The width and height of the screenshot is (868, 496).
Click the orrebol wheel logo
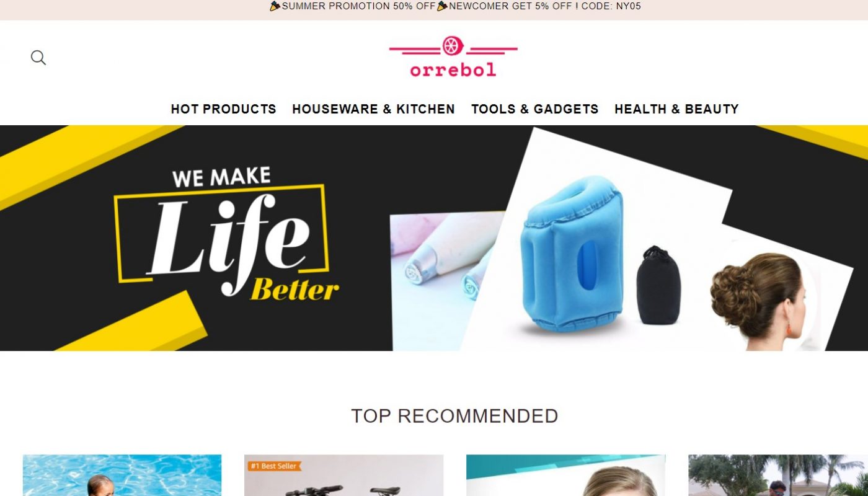coord(453,56)
